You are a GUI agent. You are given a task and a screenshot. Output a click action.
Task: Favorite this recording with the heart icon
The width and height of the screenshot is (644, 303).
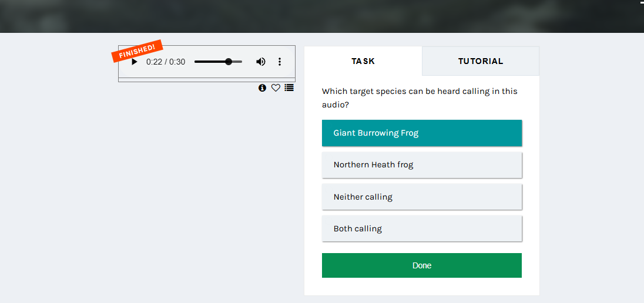(276, 87)
